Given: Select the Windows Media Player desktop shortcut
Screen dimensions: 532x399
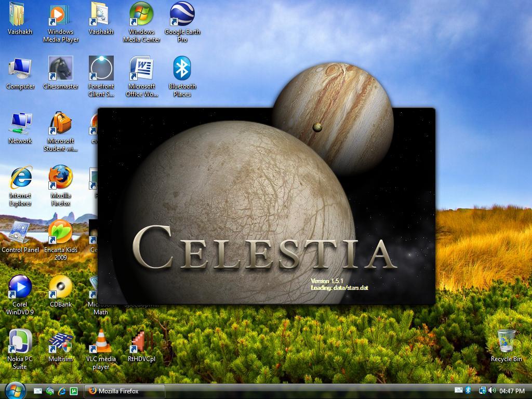Looking at the screenshot, I should click(60, 23).
